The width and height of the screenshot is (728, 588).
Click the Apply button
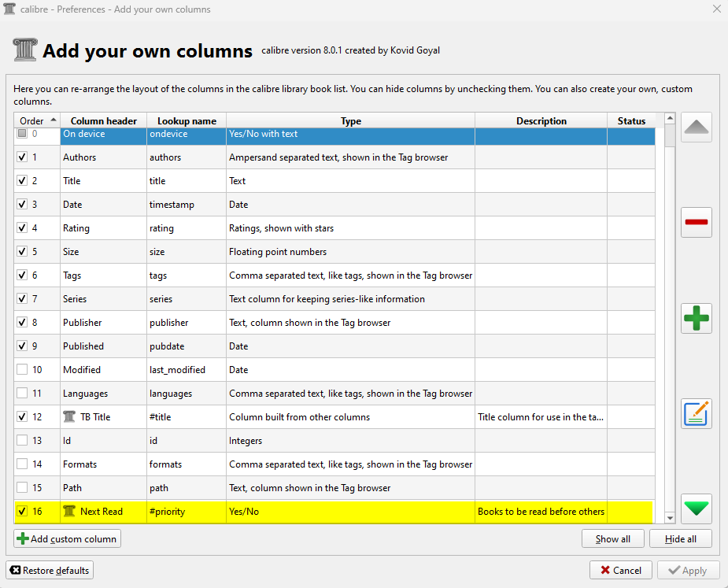click(689, 571)
